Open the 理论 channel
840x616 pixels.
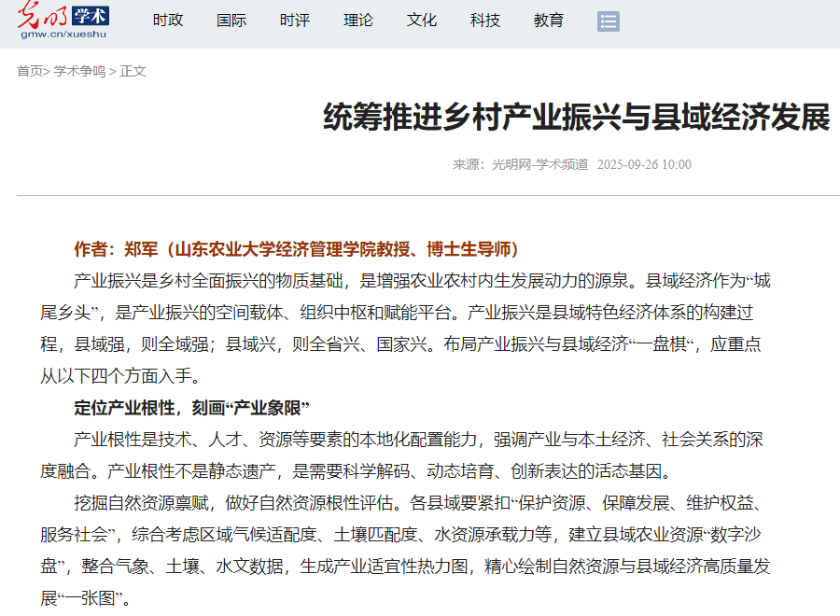[358, 21]
